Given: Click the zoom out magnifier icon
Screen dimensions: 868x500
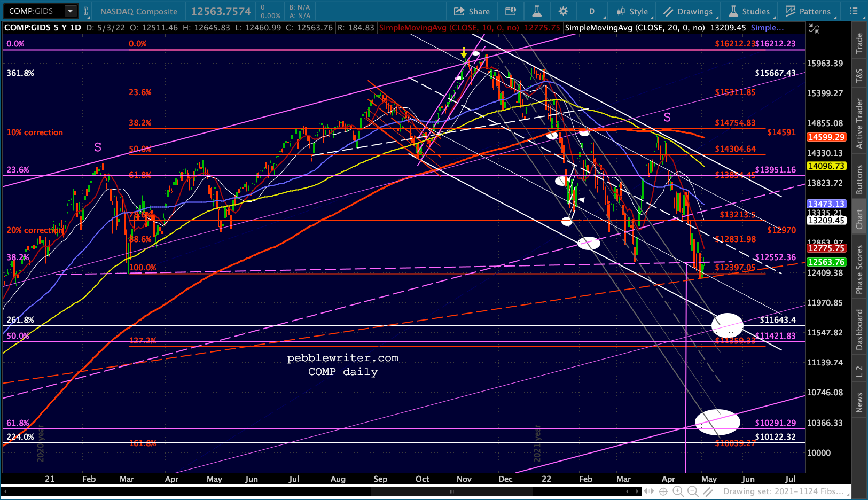Looking at the screenshot, I should tap(692, 491).
